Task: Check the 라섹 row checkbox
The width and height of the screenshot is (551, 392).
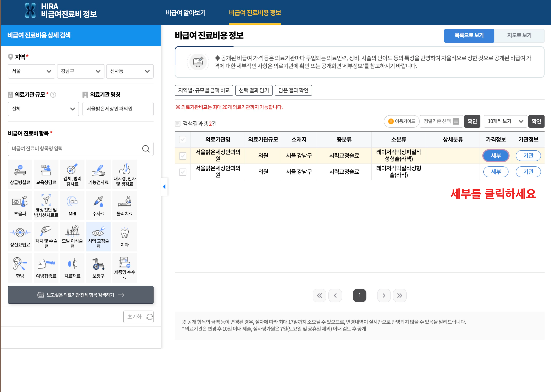Action: (x=183, y=156)
